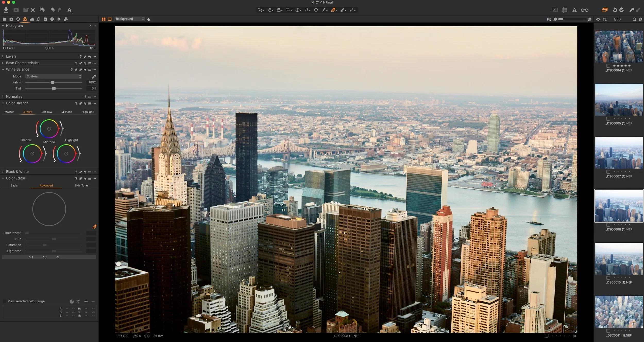This screenshot has height=342, width=644.
Task: Tick the checkbox under _DSC0004 (1).NEF thumbnail
Action: (608, 66)
